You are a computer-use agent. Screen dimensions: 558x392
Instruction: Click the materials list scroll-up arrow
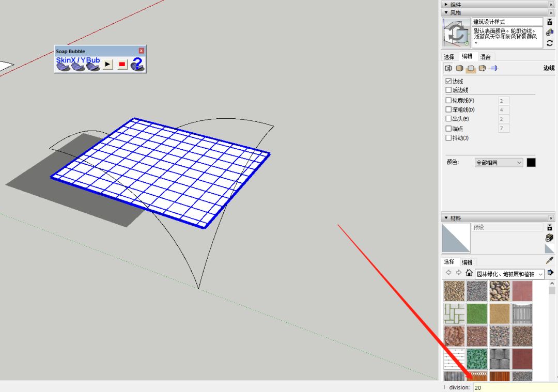click(552, 284)
